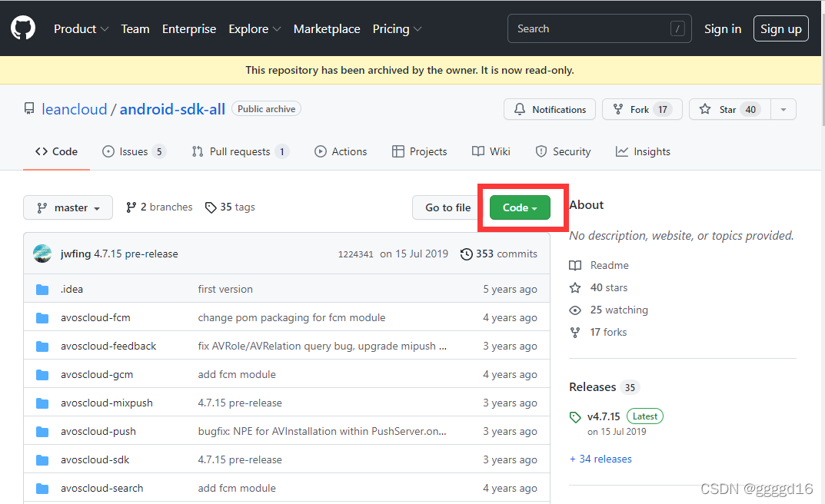Open the .idea folder icon
Image resolution: width=825 pixels, height=504 pixels.
pyautogui.click(x=42, y=290)
